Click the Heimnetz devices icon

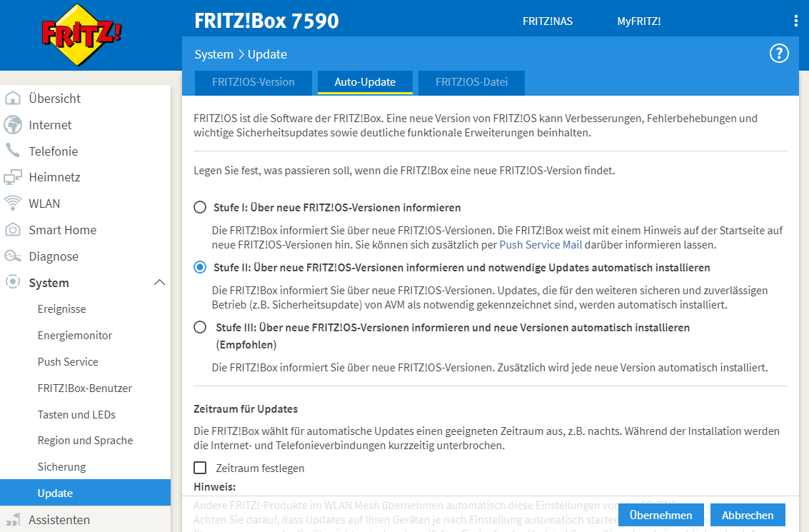(x=13, y=177)
